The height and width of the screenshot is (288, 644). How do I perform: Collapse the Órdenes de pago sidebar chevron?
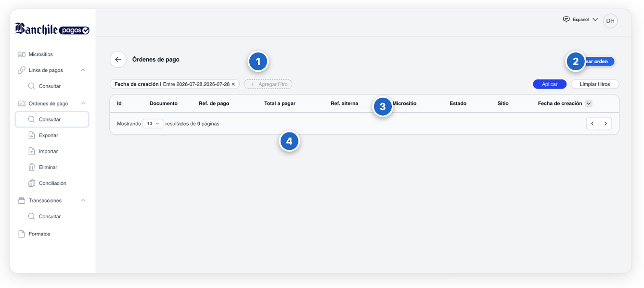83,104
